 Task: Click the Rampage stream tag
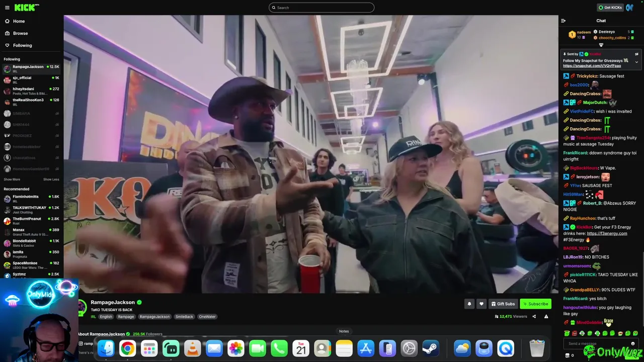[126, 317]
